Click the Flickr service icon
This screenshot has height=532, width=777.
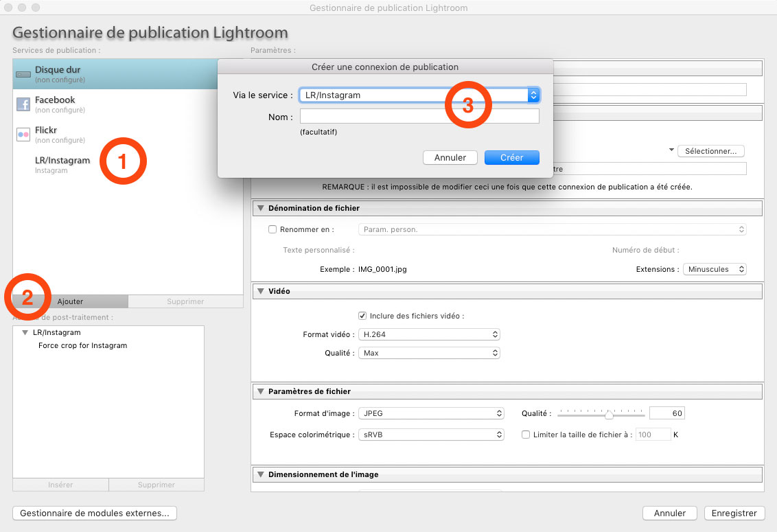point(23,135)
